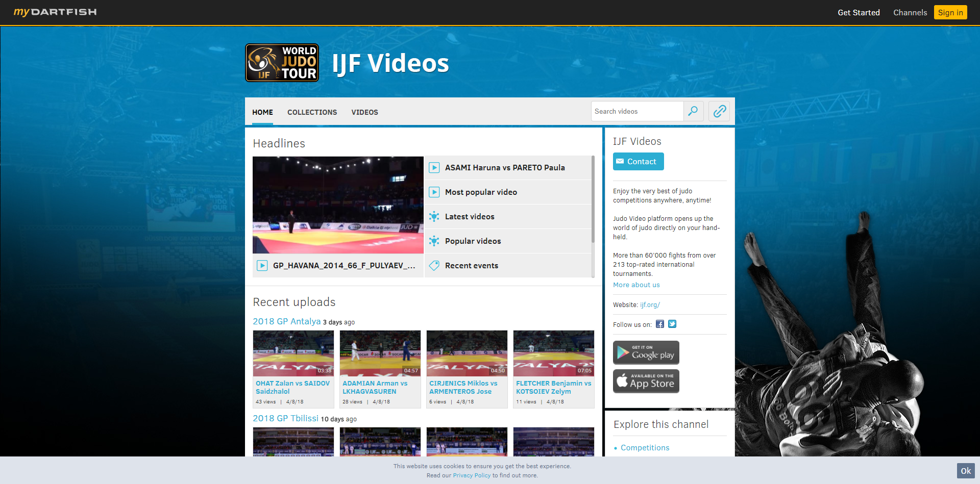Click CIRJENICS Miklos vs ARMENTEROS Jose title
The width and height of the screenshot is (980, 484).
463,388
